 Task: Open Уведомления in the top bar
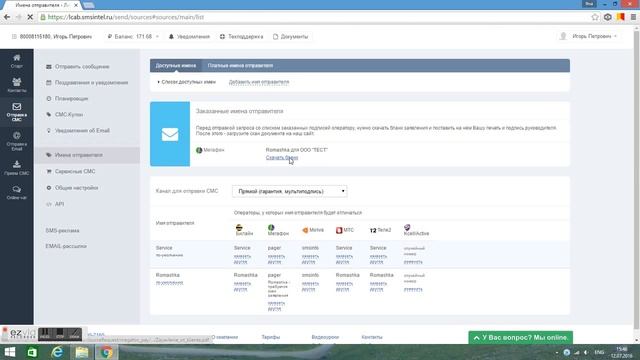coord(189,37)
